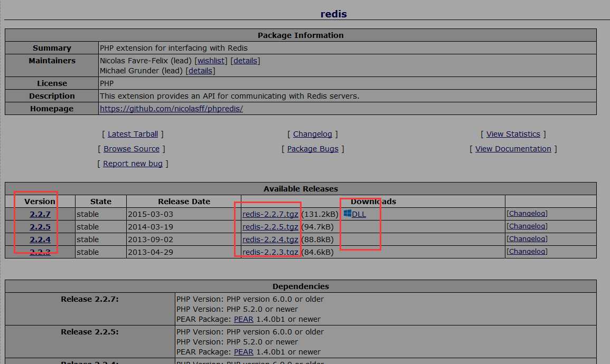Download redis-2.2.7.tgz

click(270, 214)
